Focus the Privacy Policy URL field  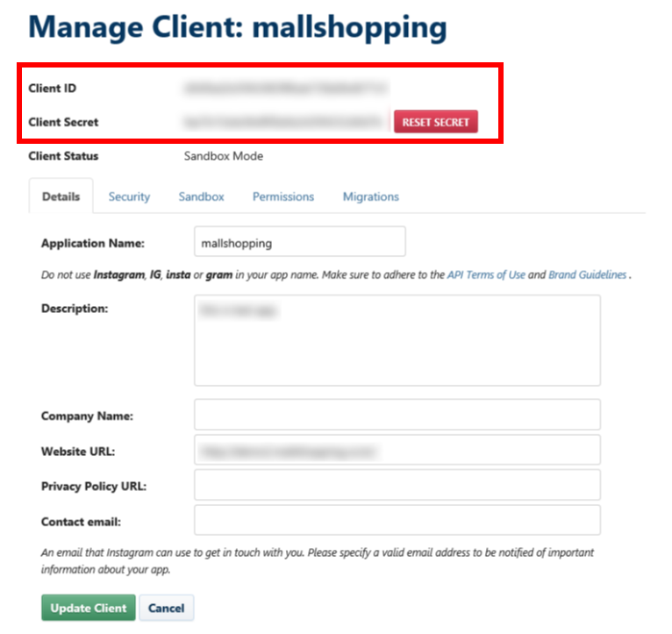(x=397, y=485)
